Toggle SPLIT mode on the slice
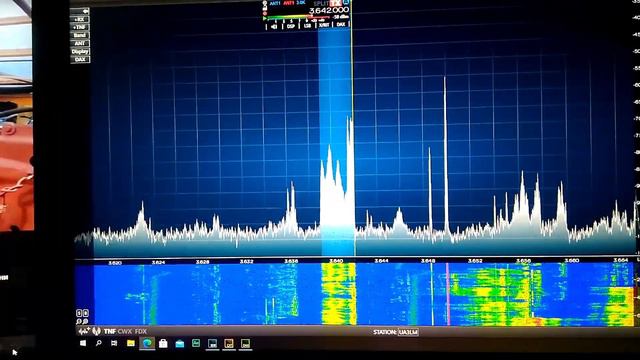 pyautogui.click(x=322, y=3)
